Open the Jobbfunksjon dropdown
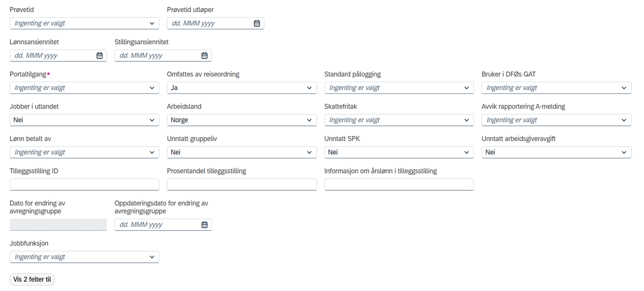This screenshot has width=644, height=291. pyautogui.click(x=84, y=257)
